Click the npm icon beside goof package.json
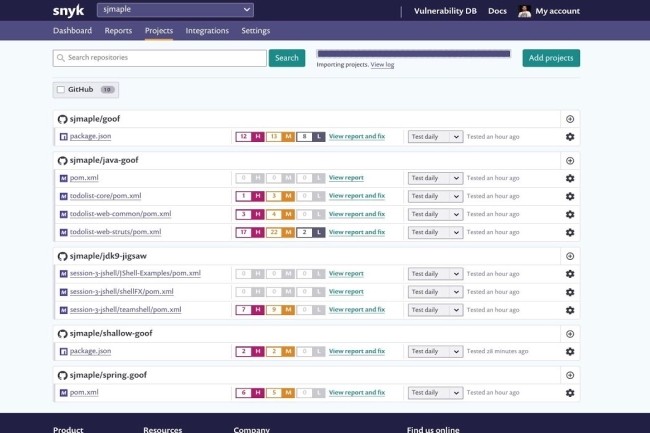 click(x=63, y=137)
